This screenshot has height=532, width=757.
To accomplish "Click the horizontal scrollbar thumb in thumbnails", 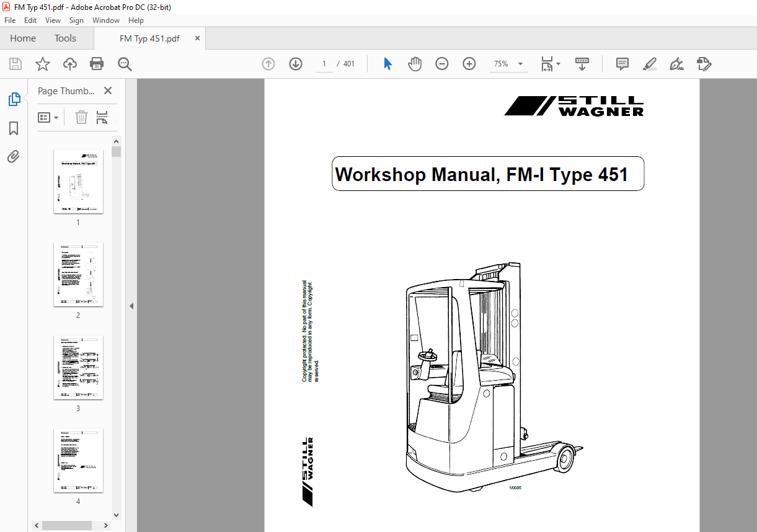I will (x=68, y=525).
